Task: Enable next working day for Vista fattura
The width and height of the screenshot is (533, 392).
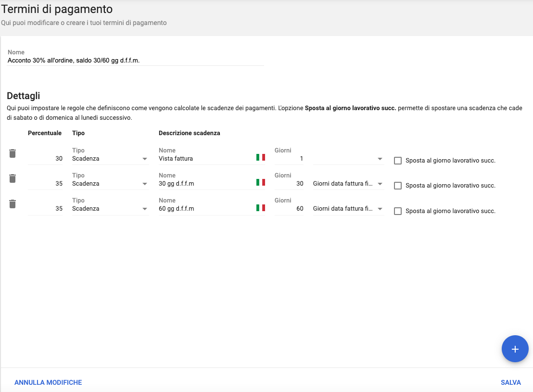Action: coord(398,161)
